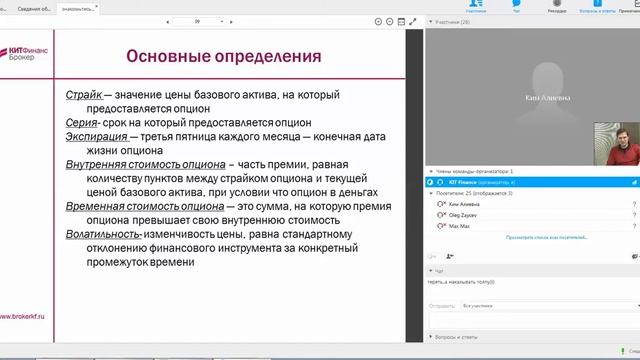The height and width of the screenshot is (360, 640).
Task: Click the term 'Страйк' on the slide
Action: pyautogui.click(x=84, y=95)
